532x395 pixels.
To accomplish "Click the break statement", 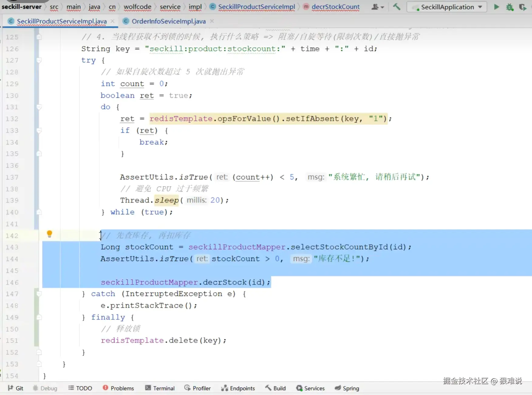I will pos(152,142).
